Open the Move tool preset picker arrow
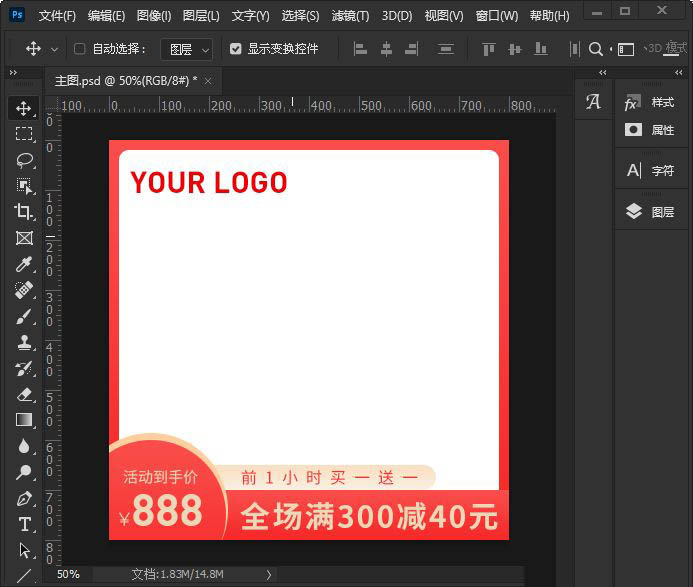Viewport: 693px width, 587px height. point(54,49)
